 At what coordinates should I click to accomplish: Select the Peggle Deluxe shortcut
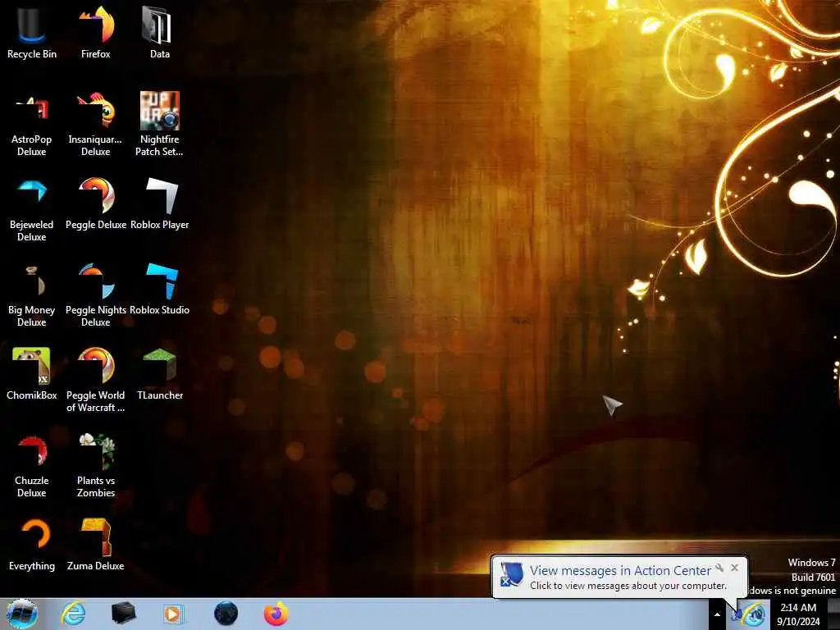pyautogui.click(x=96, y=203)
